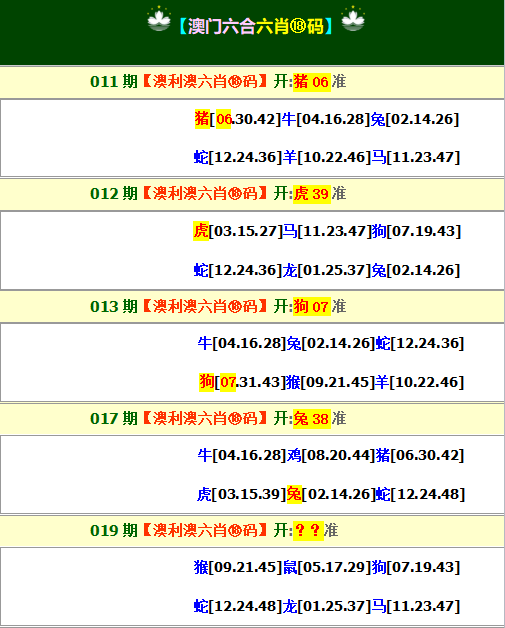Click 牛[04.16.28] in the period 013 picks

coord(242,343)
